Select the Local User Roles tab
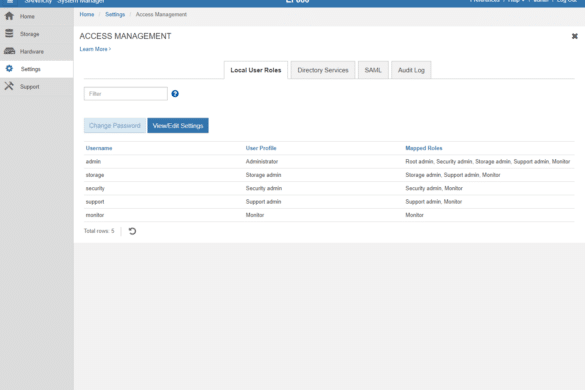The height and width of the screenshot is (390, 585). 256,70
